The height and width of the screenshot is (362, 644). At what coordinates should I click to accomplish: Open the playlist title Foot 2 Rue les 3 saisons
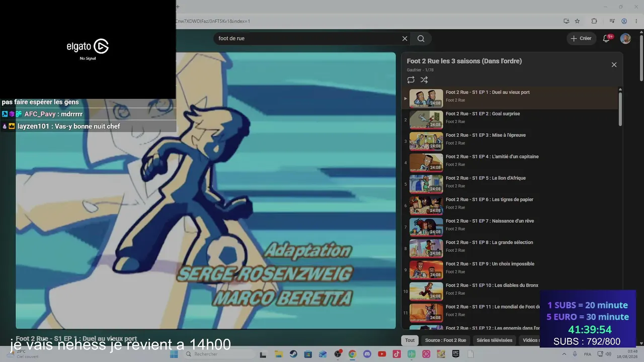click(464, 61)
